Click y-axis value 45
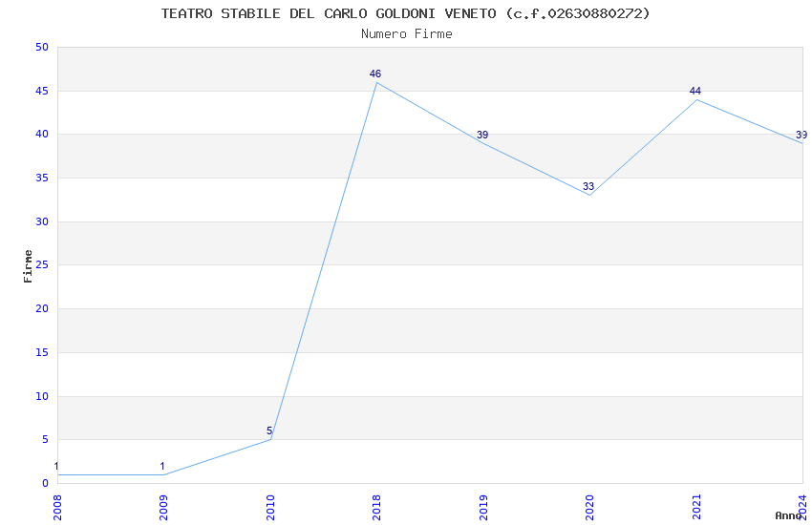 (x=42, y=91)
